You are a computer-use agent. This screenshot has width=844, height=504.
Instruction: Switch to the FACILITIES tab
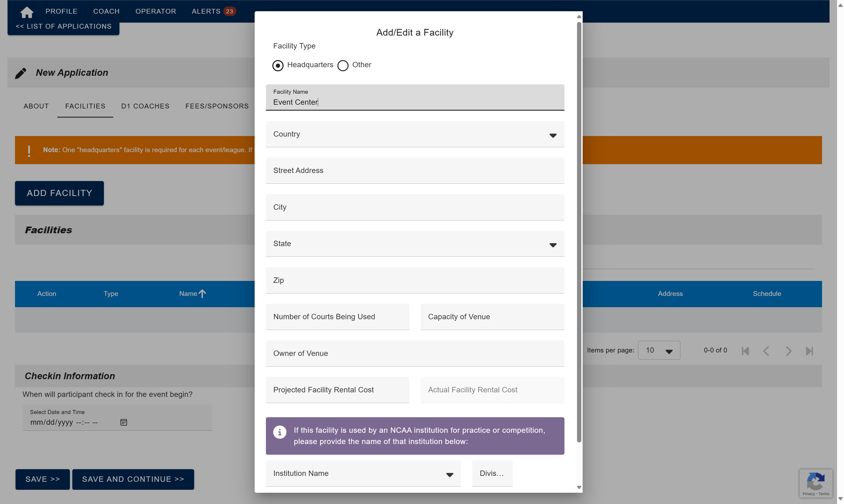[x=85, y=106]
